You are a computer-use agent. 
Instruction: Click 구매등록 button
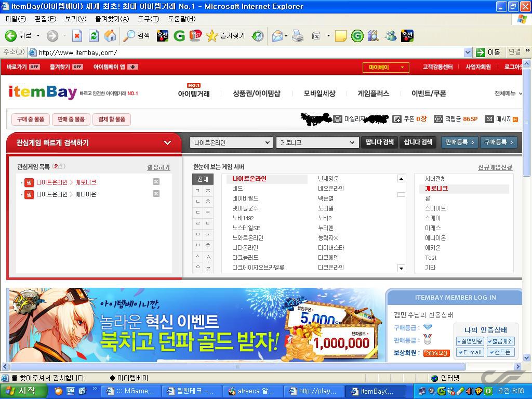coord(499,142)
